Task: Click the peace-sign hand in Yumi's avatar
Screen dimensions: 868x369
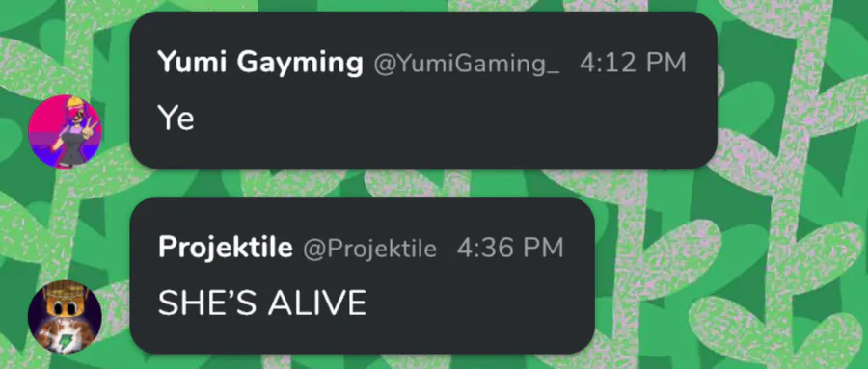Action: coord(90,127)
